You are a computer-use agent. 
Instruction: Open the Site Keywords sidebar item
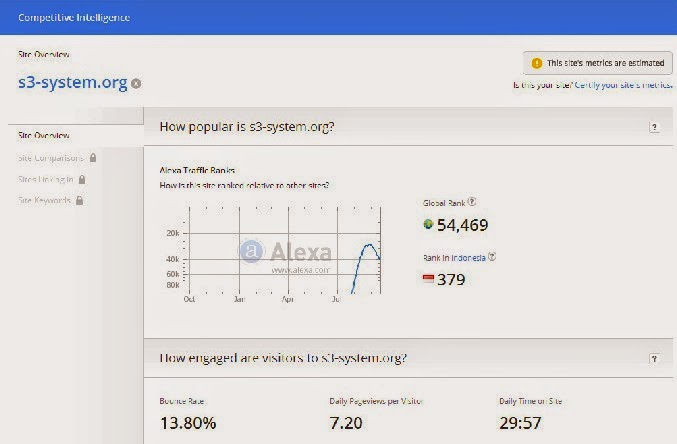[x=44, y=200]
